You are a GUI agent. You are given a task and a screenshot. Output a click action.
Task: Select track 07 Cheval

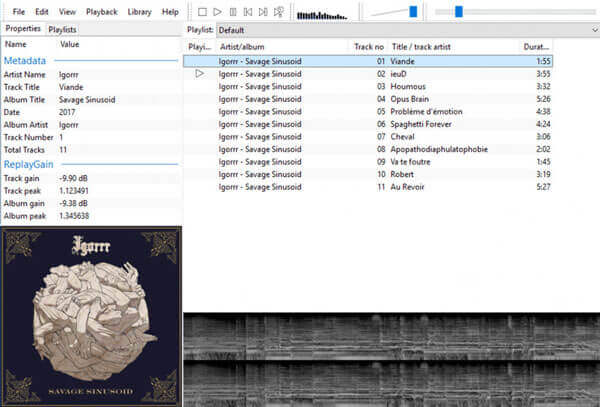pyautogui.click(x=368, y=137)
